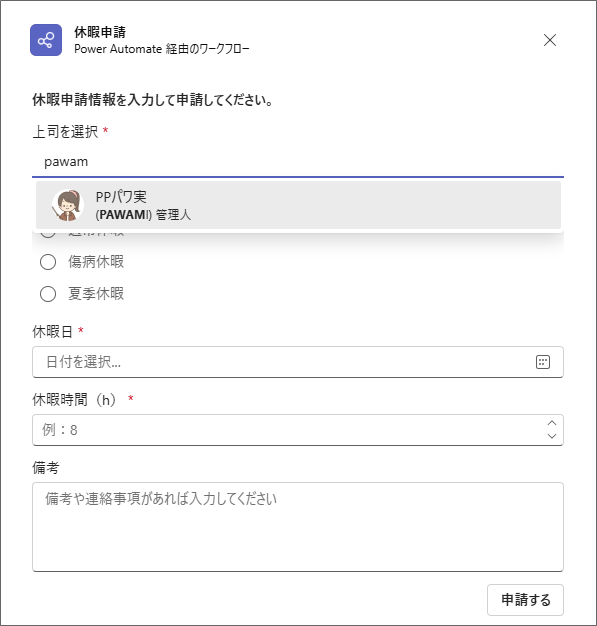Select the PPパワ実 suggestion
Image resolution: width=597 pixels, height=626 pixels.
(x=298, y=205)
